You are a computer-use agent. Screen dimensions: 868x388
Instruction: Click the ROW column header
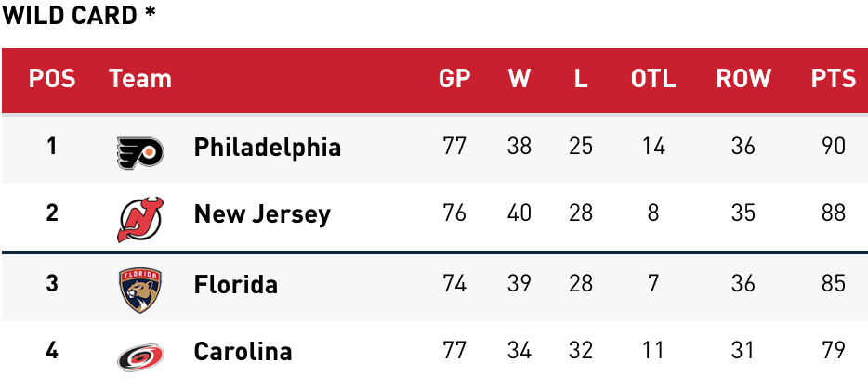click(x=743, y=79)
